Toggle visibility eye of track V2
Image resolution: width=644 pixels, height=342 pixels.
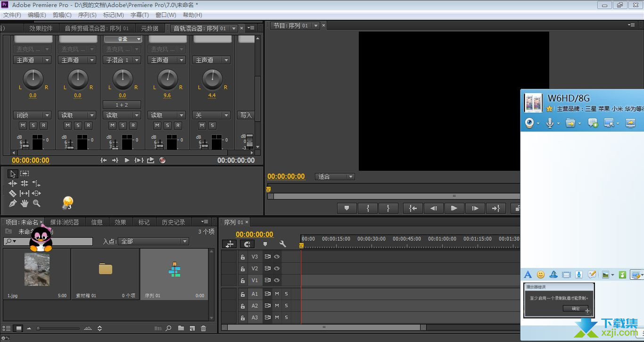click(x=277, y=268)
